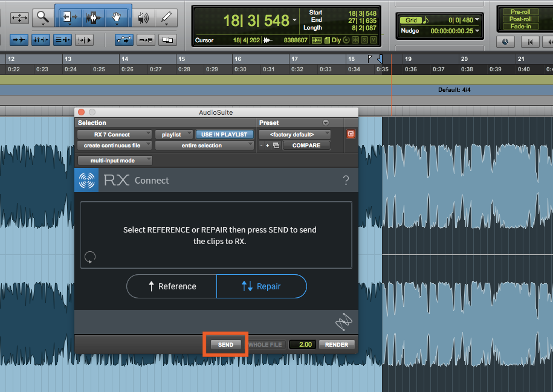This screenshot has width=553, height=392.
Task: Select the Pencil tool
Action: click(166, 18)
